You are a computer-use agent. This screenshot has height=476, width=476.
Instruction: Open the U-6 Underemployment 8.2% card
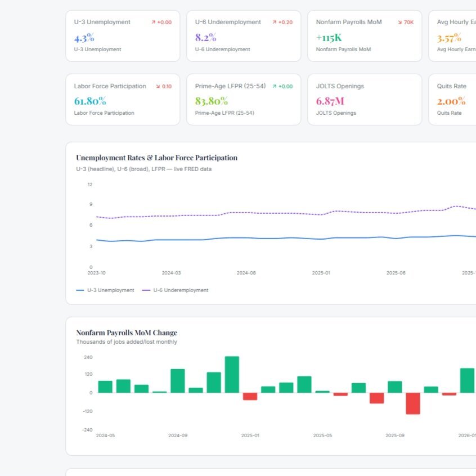(244, 36)
